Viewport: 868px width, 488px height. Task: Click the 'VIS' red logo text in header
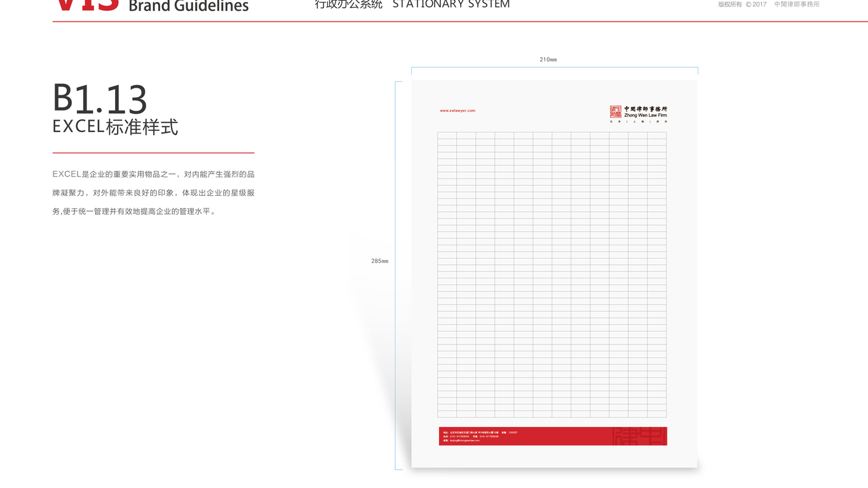click(86, 5)
